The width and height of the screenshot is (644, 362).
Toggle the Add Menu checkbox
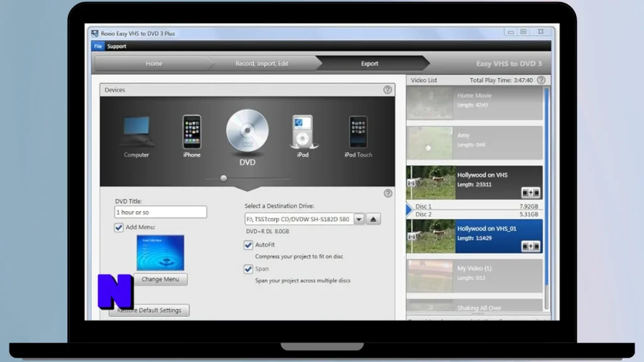coord(119,228)
